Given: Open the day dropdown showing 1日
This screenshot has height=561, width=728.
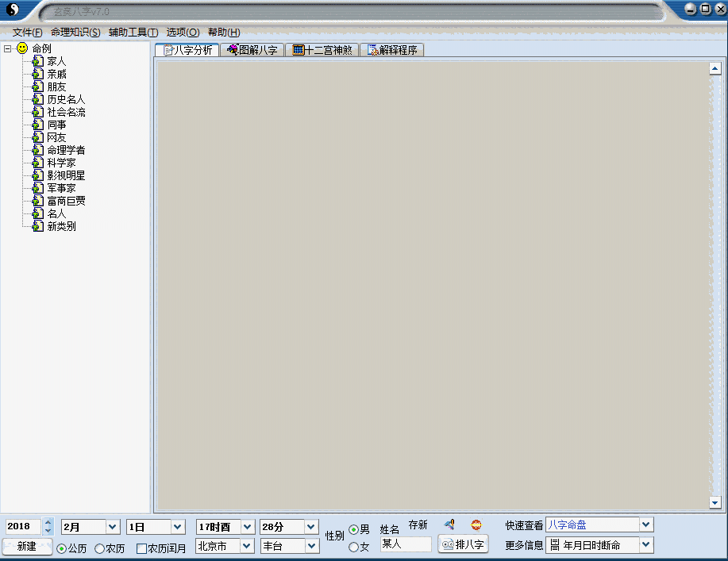Looking at the screenshot, I should [177, 527].
